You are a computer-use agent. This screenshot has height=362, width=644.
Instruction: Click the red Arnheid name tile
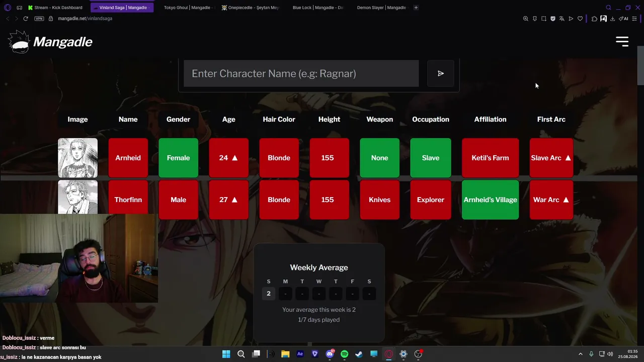128,158
